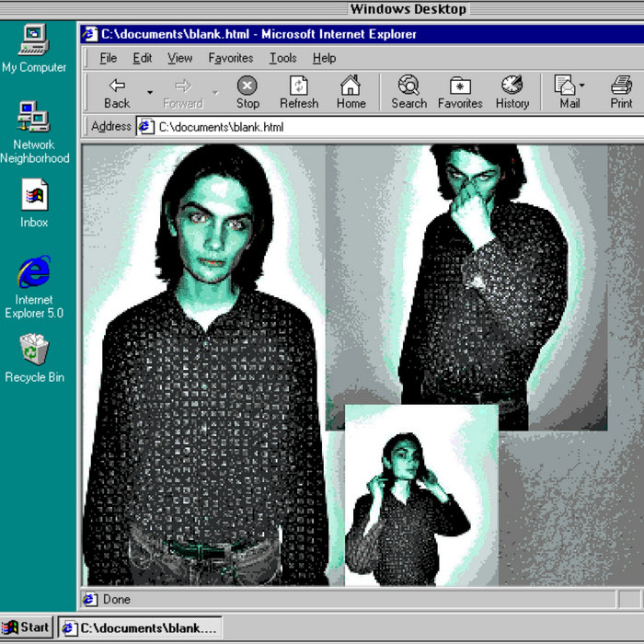Image resolution: width=644 pixels, height=644 pixels.
Task: Expand the Forward button dropdown arrow
Action: [216, 92]
